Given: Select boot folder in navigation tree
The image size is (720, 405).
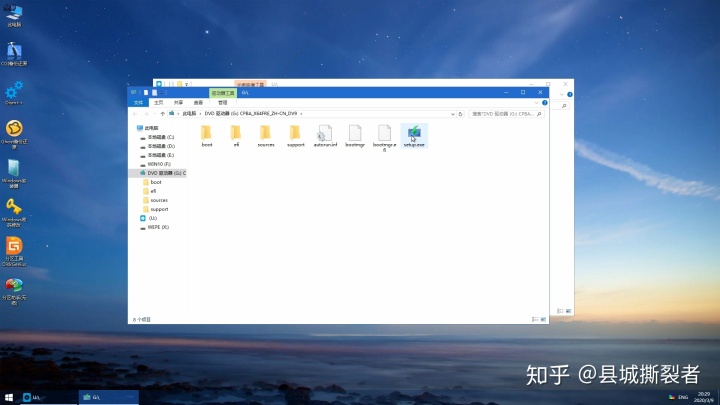Looking at the screenshot, I should point(152,182).
